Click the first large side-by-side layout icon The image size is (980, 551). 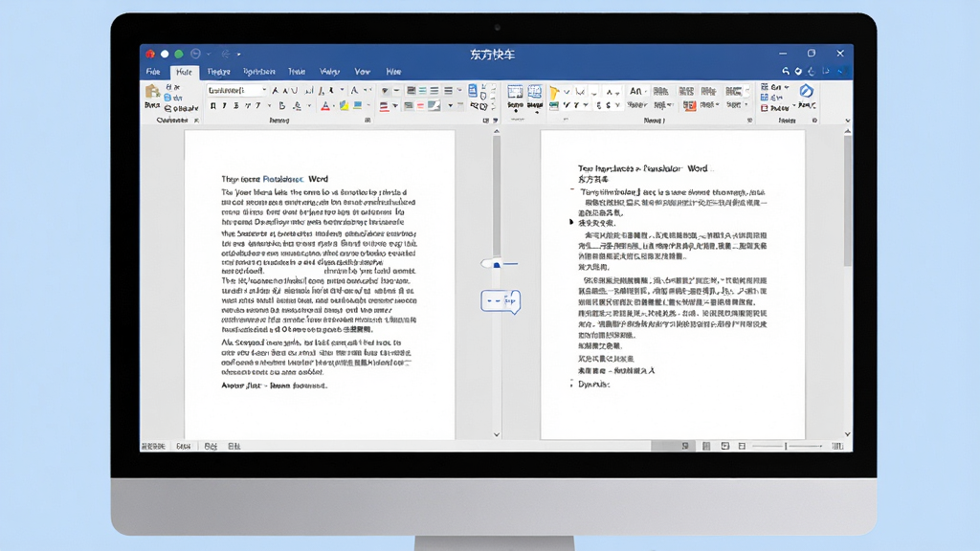(x=515, y=93)
